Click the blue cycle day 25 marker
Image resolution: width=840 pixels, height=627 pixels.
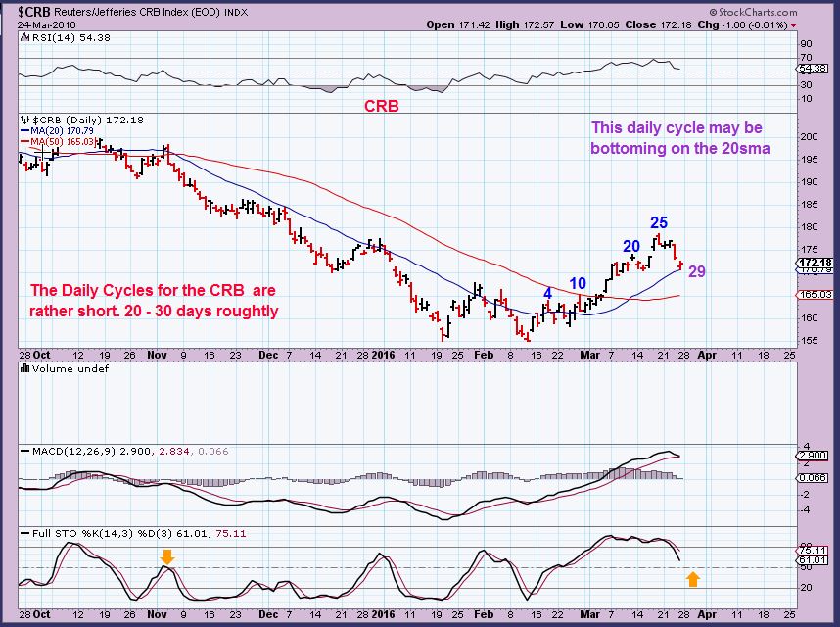point(659,222)
